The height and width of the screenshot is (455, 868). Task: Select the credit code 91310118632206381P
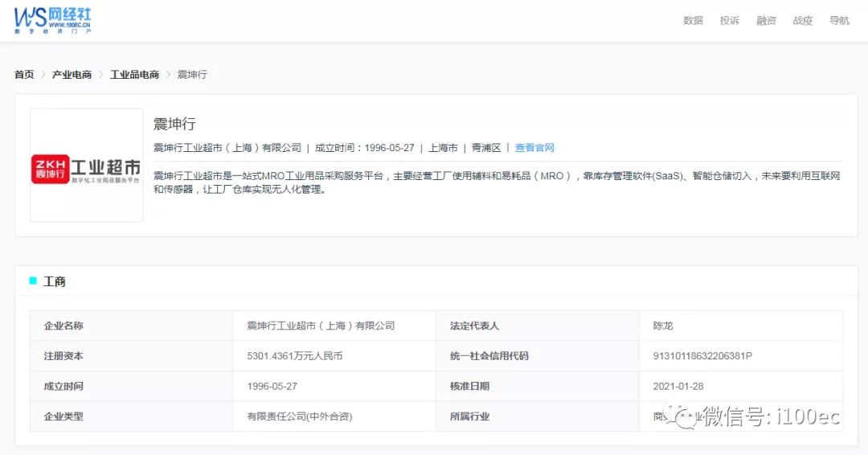point(702,356)
